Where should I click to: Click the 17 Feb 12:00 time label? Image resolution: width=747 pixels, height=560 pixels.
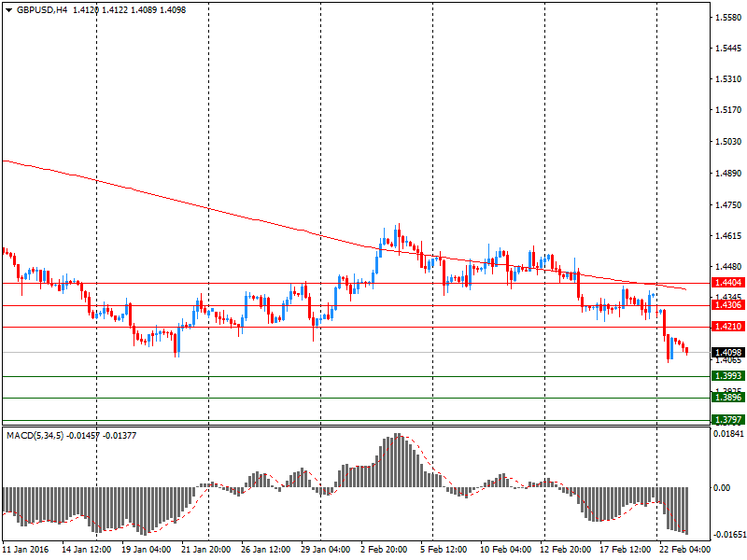click(x=625, y=549)
